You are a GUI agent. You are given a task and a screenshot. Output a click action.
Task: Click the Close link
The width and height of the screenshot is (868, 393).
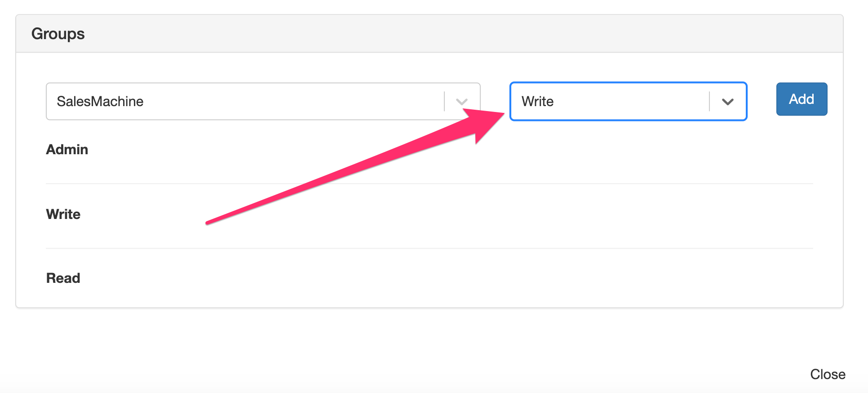pyautogui.click(x=828, y=374)
